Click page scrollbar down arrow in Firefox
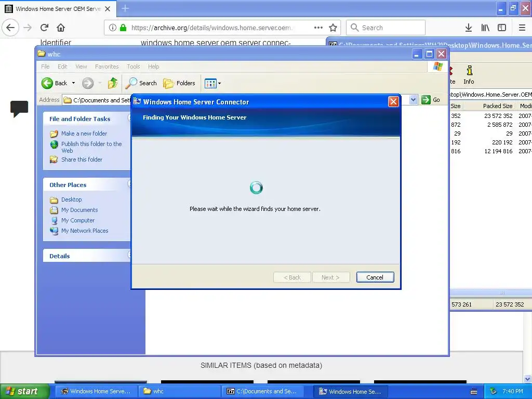Viewport: 532px width, 399px height. (528, 379)
